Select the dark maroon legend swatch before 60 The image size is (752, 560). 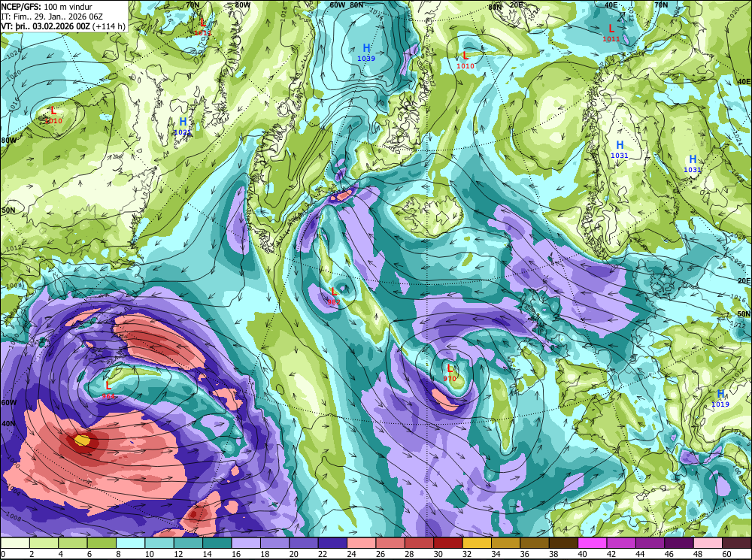pos(737,543)
